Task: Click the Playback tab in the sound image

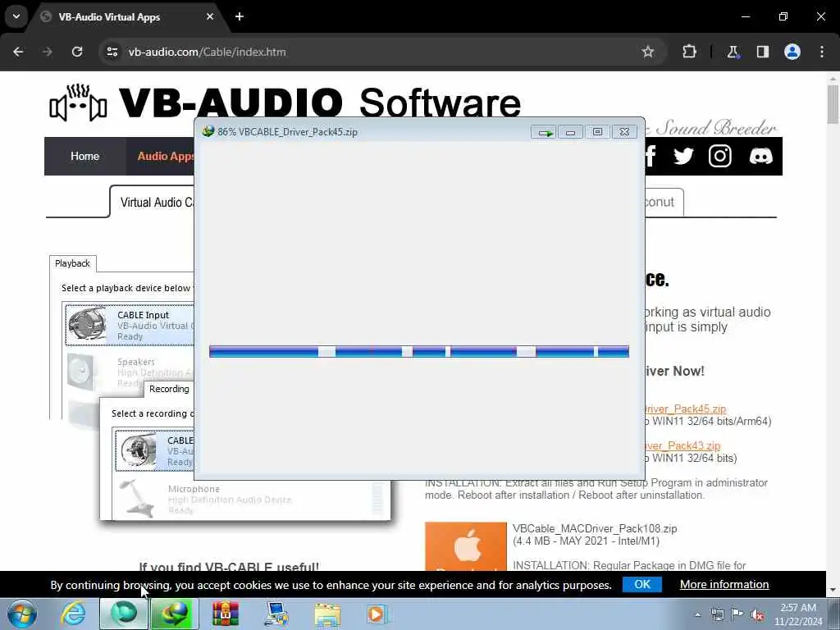Action: 72,263
